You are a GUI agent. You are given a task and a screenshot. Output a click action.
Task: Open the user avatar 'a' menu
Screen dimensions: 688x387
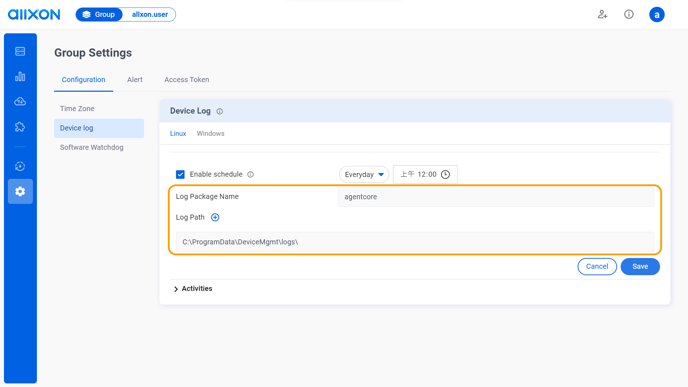click(x=657, y=14)
